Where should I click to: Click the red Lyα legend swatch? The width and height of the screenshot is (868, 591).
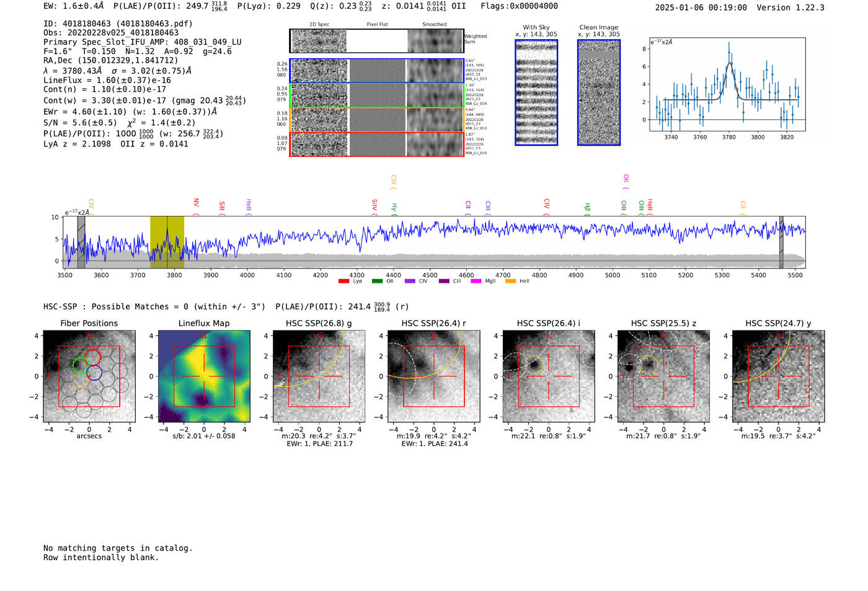click(x=343, y=281)
